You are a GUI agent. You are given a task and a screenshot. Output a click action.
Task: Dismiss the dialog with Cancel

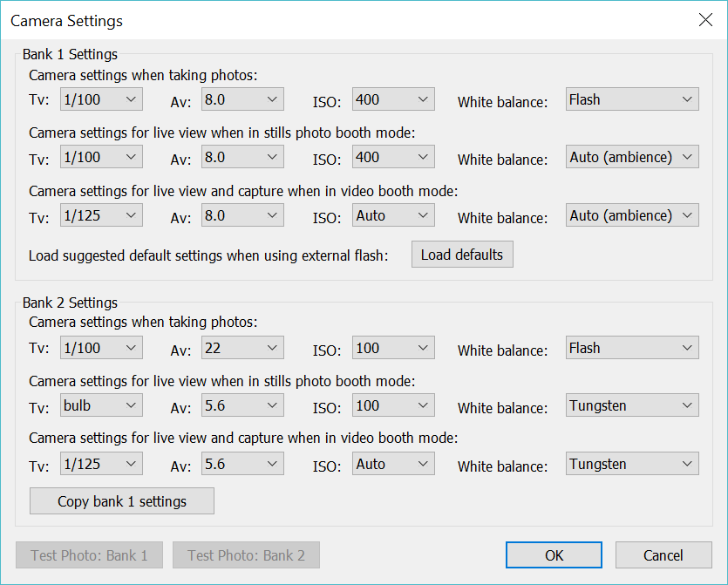click(663, 554)
